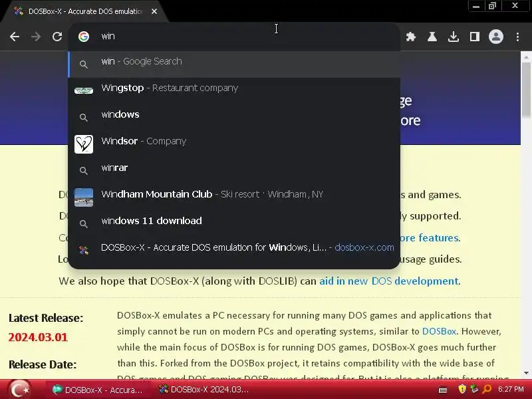Open the Start button on taskbar
Image resolution: width=532 pixels, height=399 pixels.
tap(19, 390)
